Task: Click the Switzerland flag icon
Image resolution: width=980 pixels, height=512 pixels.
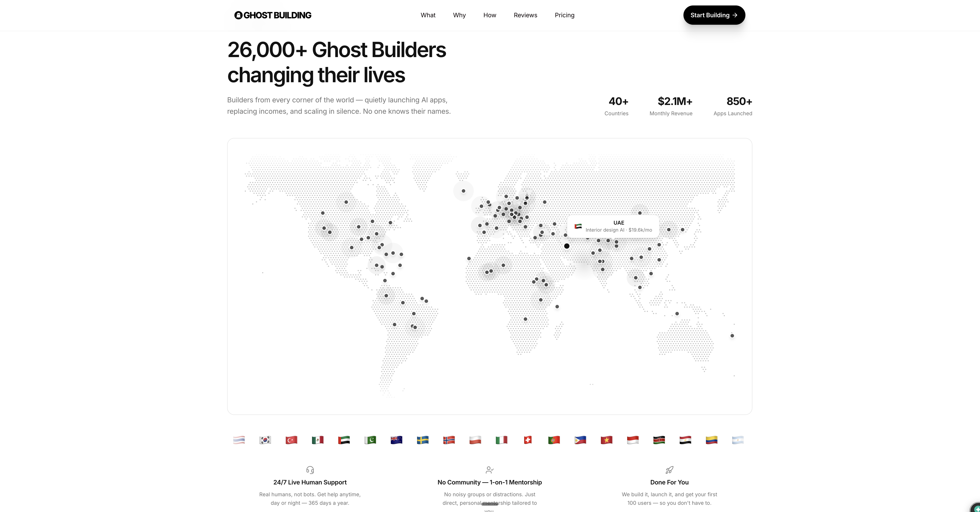Action: coord(528,440)
